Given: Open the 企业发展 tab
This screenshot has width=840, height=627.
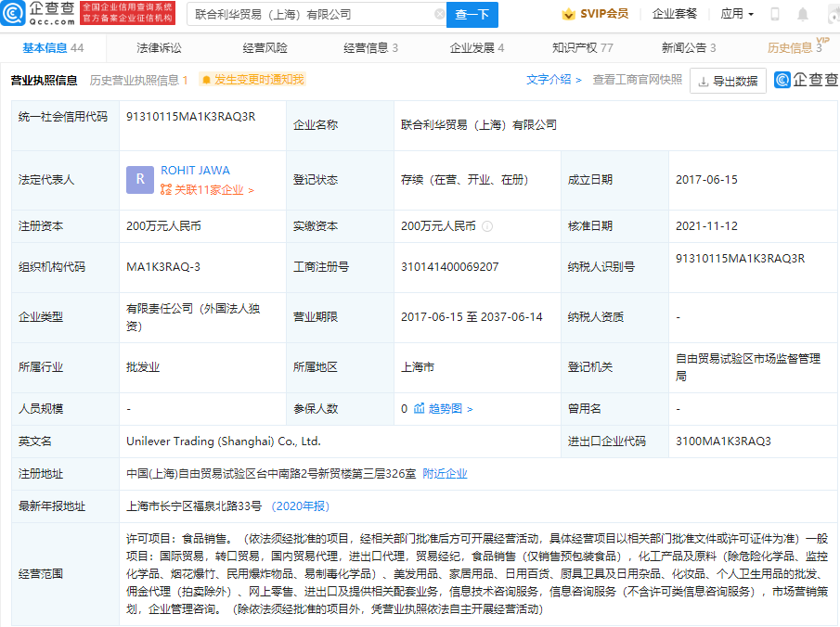Looking at the screenshot, I should pyautogui.click(x=477, y=47).
